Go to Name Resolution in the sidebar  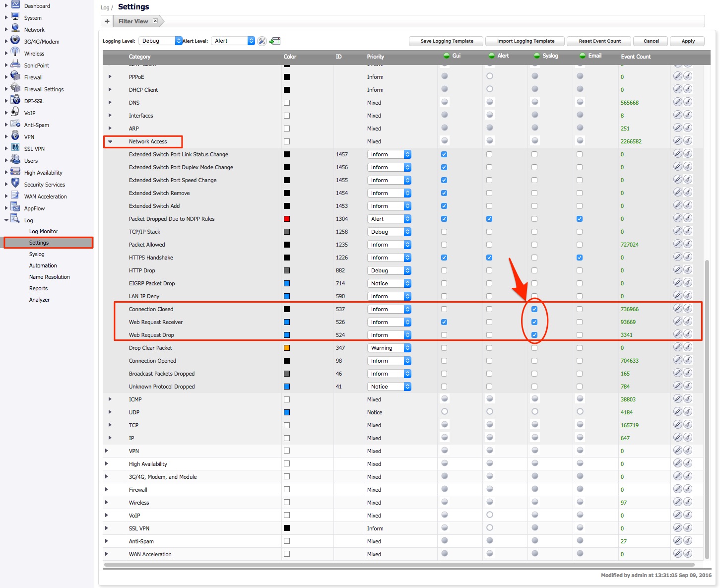(x=50, y=277)
